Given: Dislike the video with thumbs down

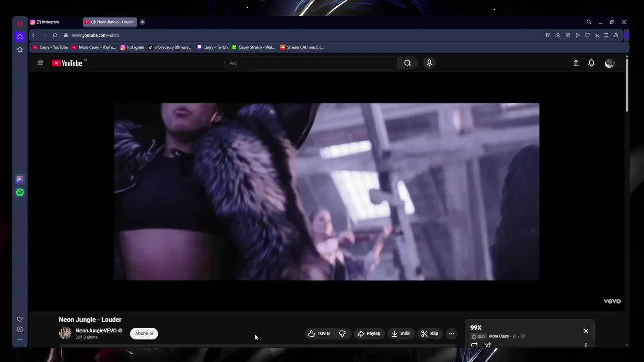Looking at the screenshot, I should (x=342, y=333).
